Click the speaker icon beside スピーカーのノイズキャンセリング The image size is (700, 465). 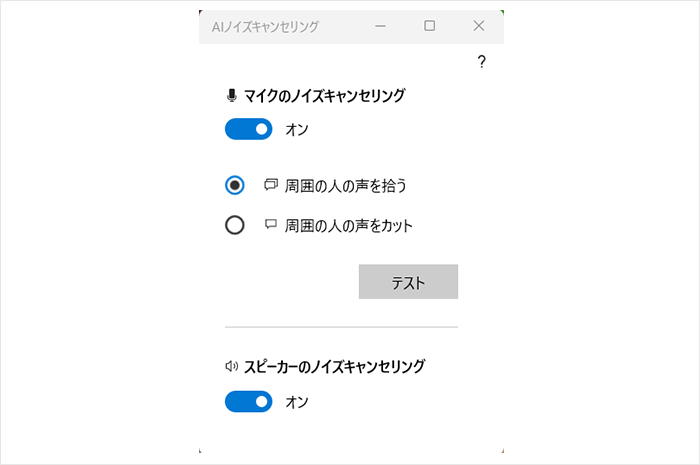click(x=232, y=366)
